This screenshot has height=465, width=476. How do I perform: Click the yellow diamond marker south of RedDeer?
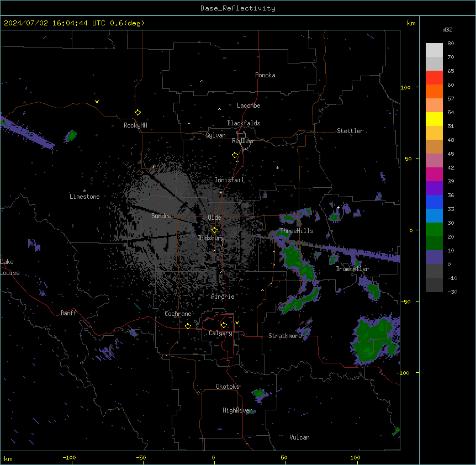235,155
